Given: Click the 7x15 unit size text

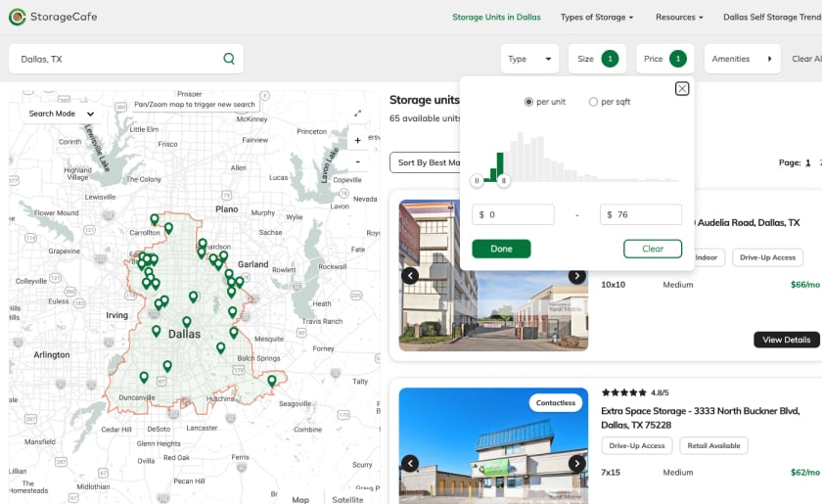Looking at the screenshot, I should pos(611,472).
